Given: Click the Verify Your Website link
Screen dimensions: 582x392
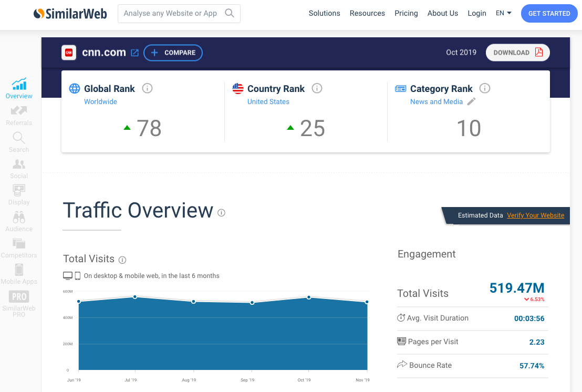Looking at the screenshot, I should [535, 215].
